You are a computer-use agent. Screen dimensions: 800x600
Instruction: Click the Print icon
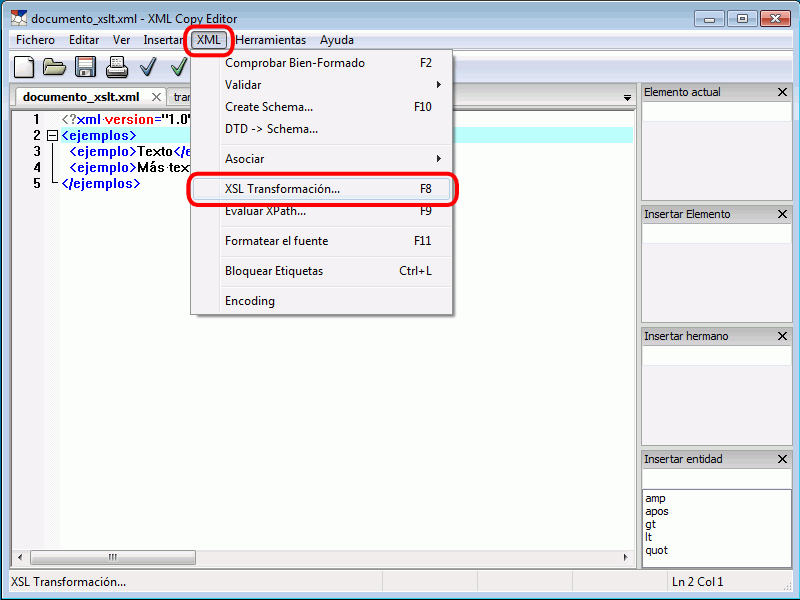point(117,67)
